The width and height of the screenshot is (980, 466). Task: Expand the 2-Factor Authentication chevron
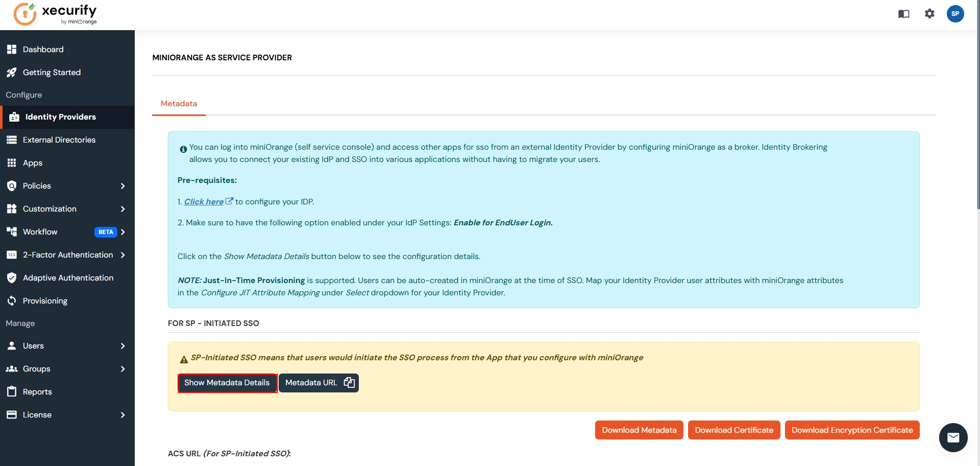[x=122, y=255]
